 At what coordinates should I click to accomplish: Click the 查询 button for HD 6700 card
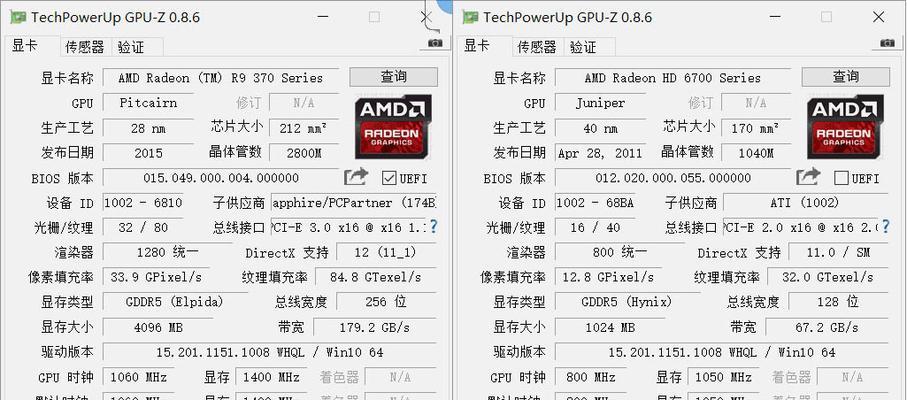pyautogui.click(x=846, y=77)
